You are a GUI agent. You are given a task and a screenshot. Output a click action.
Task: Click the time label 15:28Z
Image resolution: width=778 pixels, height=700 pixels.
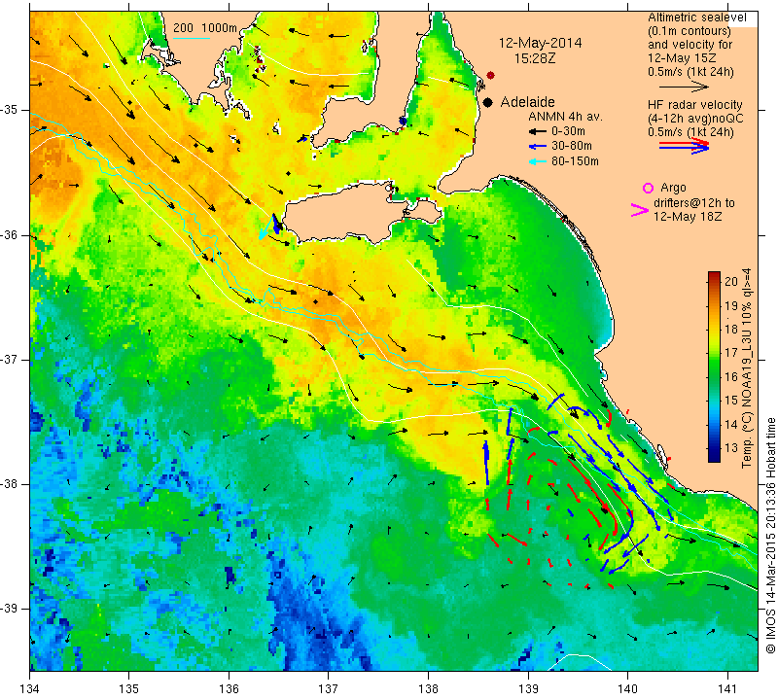[x=535, y=58]
